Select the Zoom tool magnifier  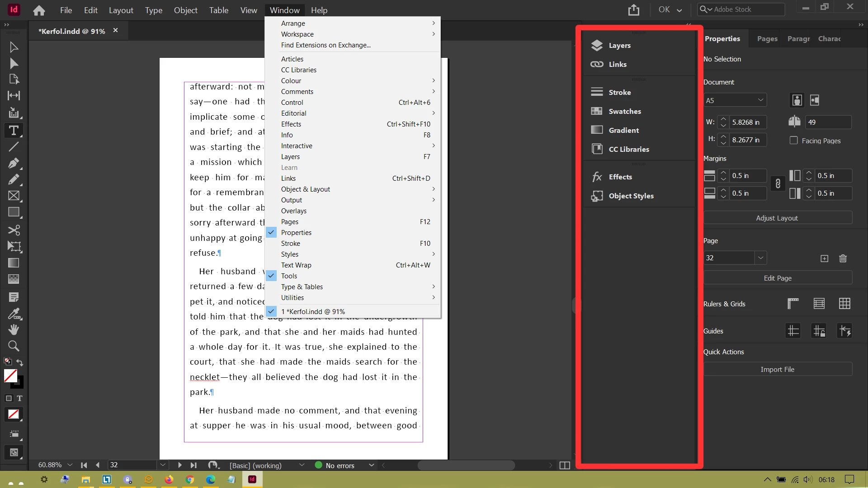pyautogui.click(x=14, y=346)
